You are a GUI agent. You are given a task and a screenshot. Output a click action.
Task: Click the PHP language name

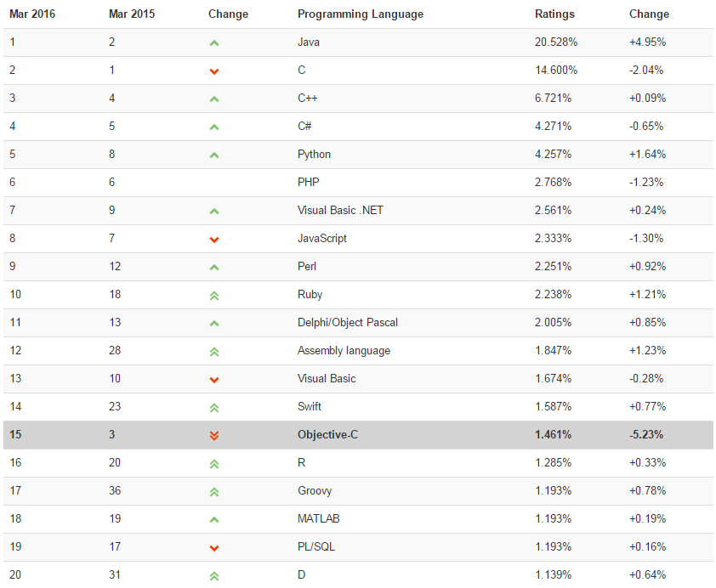point(308,182)
